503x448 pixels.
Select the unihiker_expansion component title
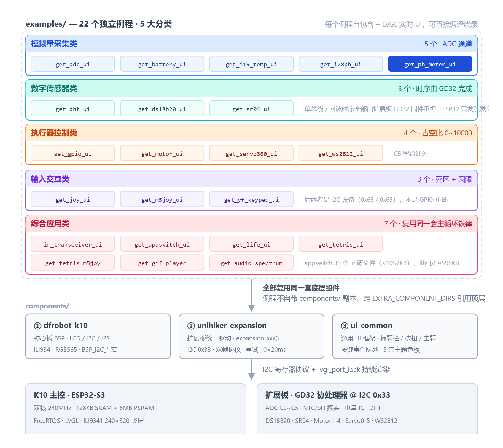[227, 325]
